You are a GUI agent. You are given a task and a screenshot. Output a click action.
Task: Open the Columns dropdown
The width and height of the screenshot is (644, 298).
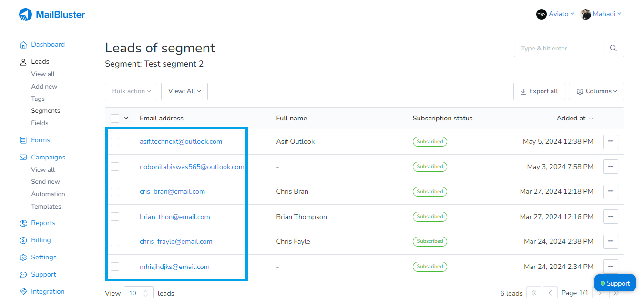(596, 91)
